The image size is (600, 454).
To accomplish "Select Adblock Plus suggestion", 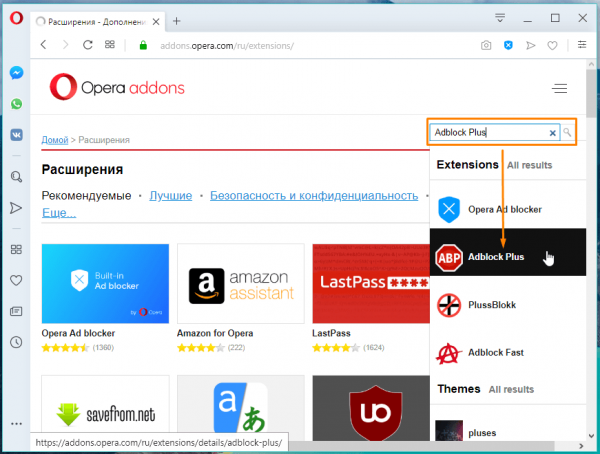I will coord(508,252).
